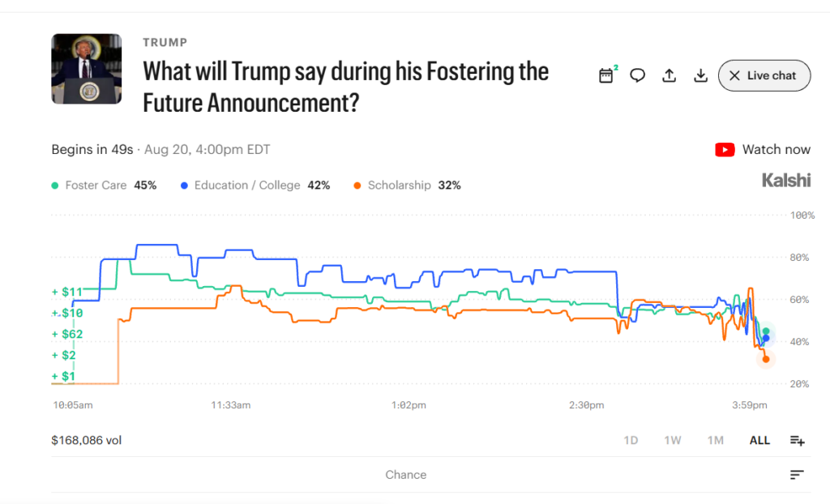Toggle the Education / College legend series
This screenshot has height=504, width=830.
[x=255, y=186]
